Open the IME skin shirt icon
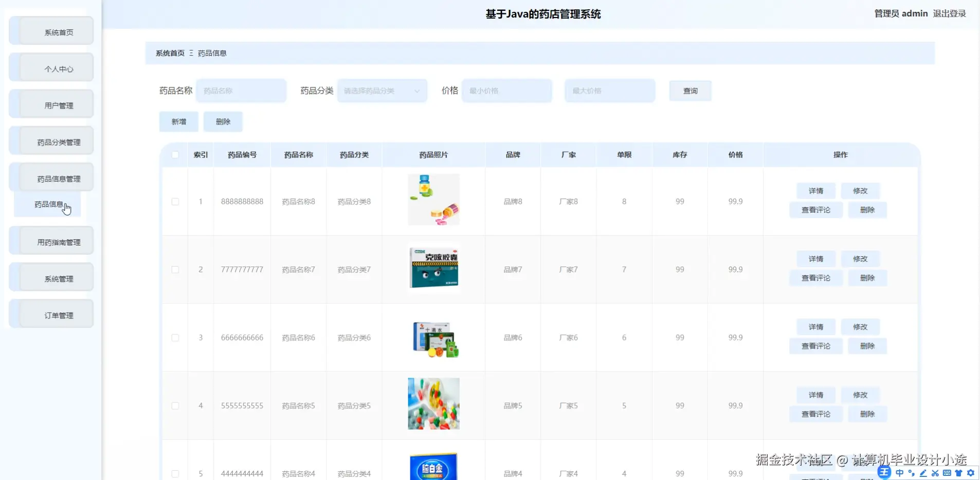This screenshot has height=480, width=980. [x=958, y=473]
